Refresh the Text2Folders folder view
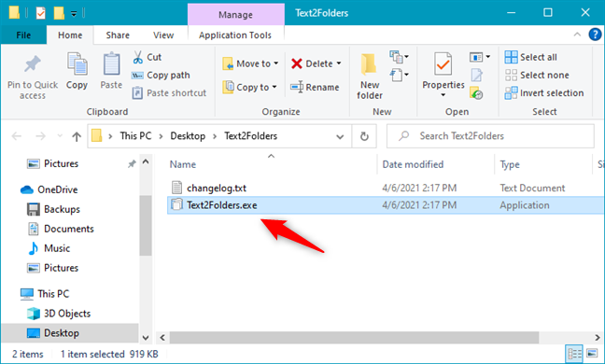The height and width of the screenshot is (364, 605). (x=364, y=136)
